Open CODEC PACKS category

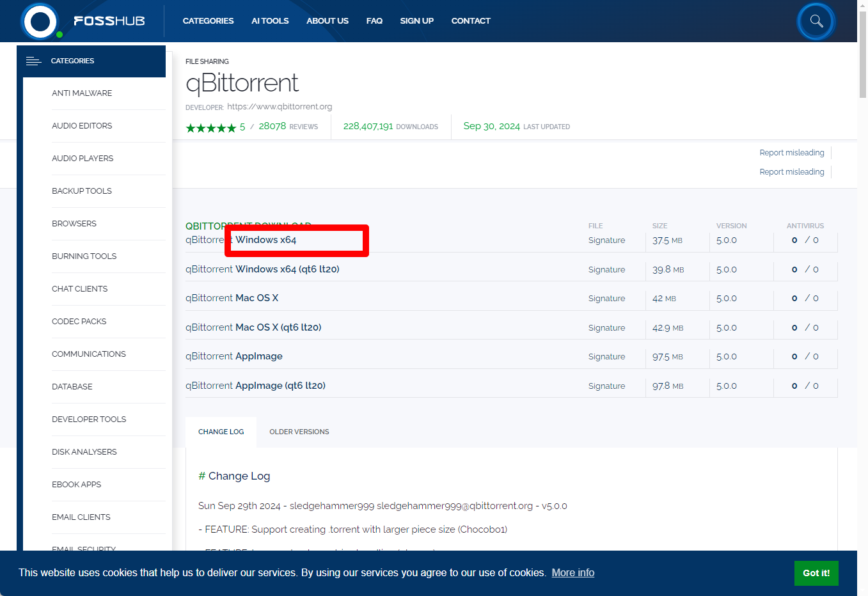pyautogui.click(x=79, y=322)
